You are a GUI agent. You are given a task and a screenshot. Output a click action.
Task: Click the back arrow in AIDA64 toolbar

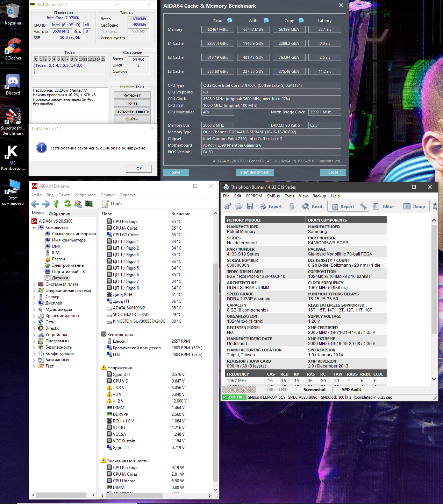(35, 204)
